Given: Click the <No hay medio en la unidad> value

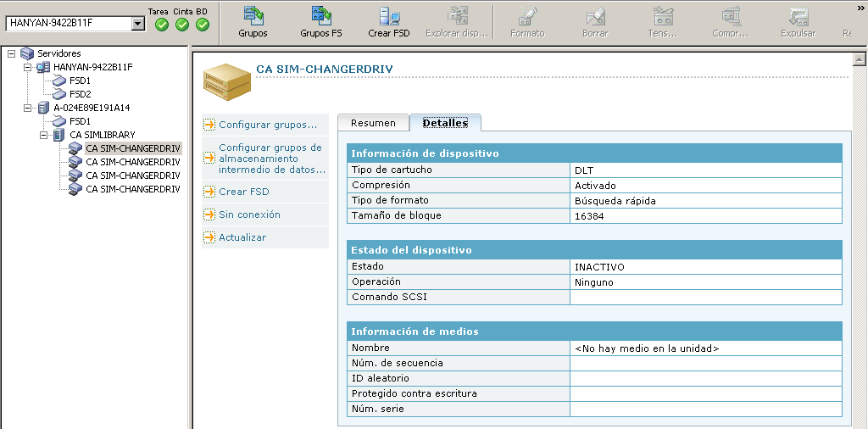Looking at the screenshot, I should click(647, 348).
